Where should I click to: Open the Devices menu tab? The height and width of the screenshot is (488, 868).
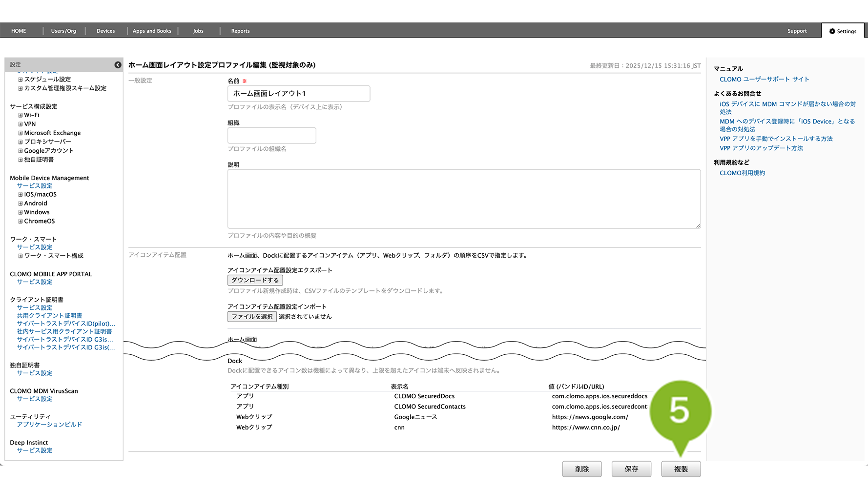click(x=105, y=31)
